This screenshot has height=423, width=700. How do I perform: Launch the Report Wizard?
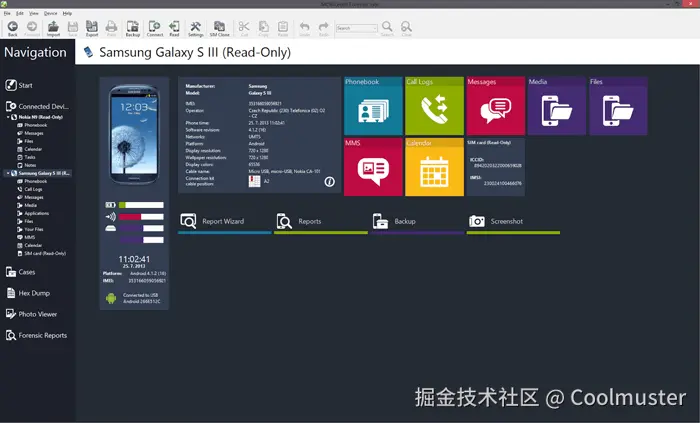click(225, 222)
